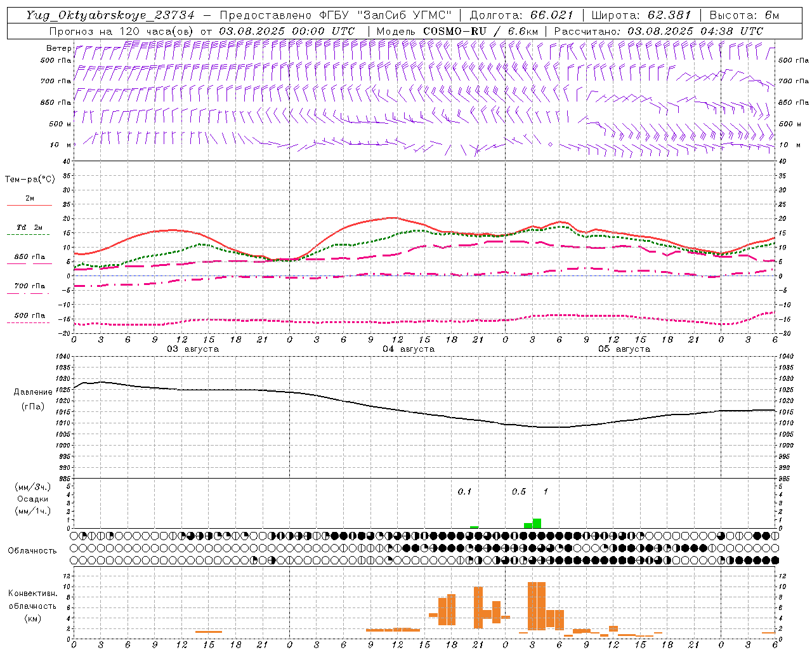Select the provider text ФГБУ "ЗапСиб УГМС"
The height and width of the screenshot is (650, 812).
[x=386, y=15]
